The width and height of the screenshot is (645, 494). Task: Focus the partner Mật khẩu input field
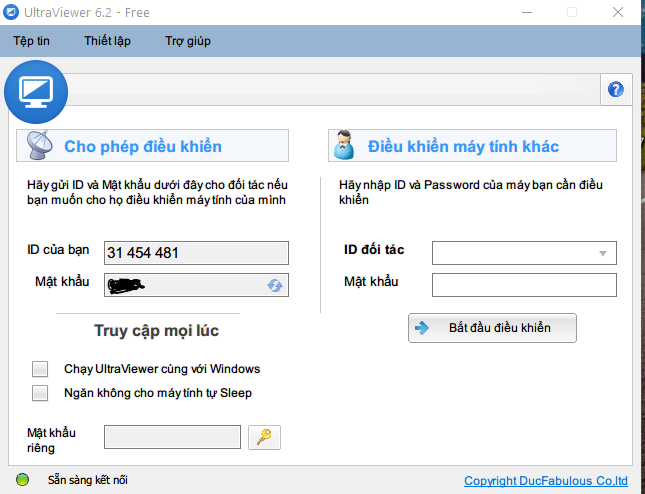coord(524,285)
